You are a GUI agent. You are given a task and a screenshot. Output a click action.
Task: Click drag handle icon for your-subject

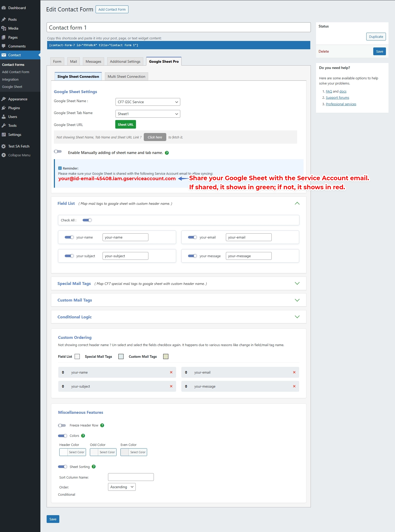pos(63,386)
